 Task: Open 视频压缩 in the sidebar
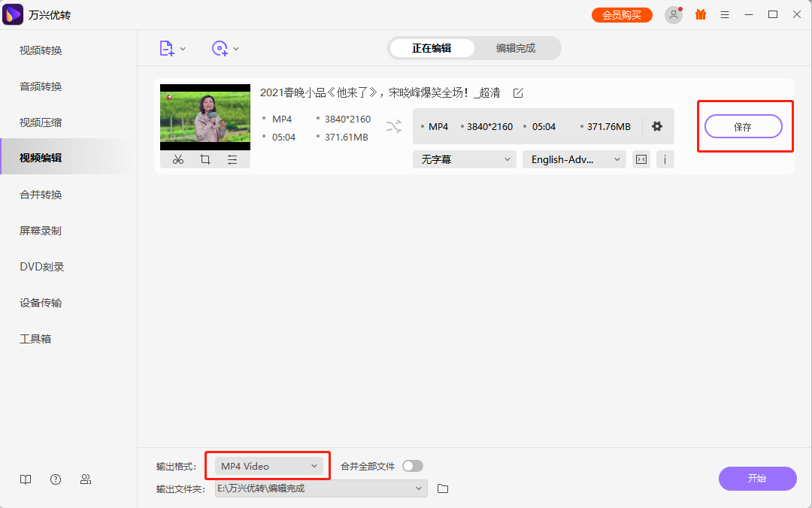tap(41, 122)
